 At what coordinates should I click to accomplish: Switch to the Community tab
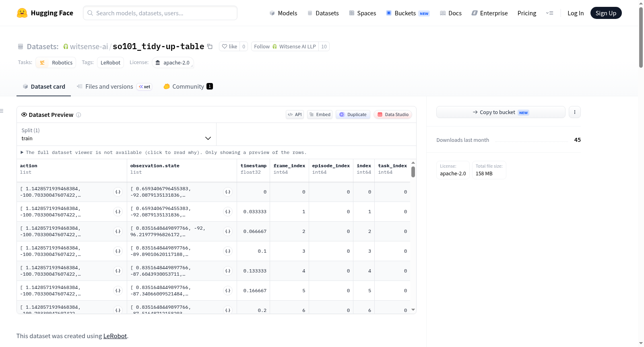[188, 87]
